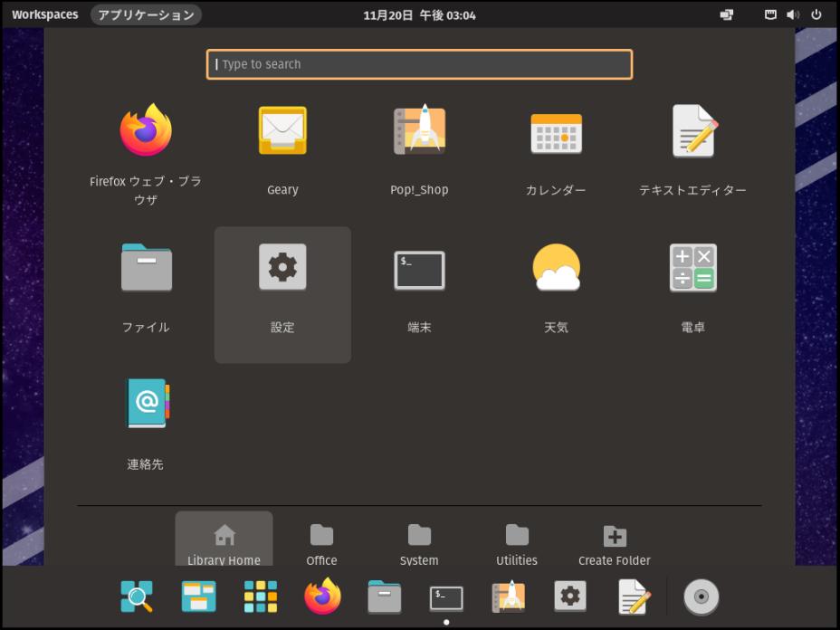Viewport: 840px width, 630px height.
Task: Open Terminal from the dock
Action: [446, 597]
